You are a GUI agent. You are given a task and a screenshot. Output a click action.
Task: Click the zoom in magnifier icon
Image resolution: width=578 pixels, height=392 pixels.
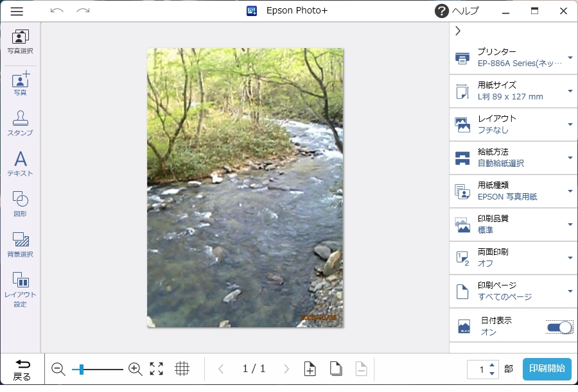[135, 369]
